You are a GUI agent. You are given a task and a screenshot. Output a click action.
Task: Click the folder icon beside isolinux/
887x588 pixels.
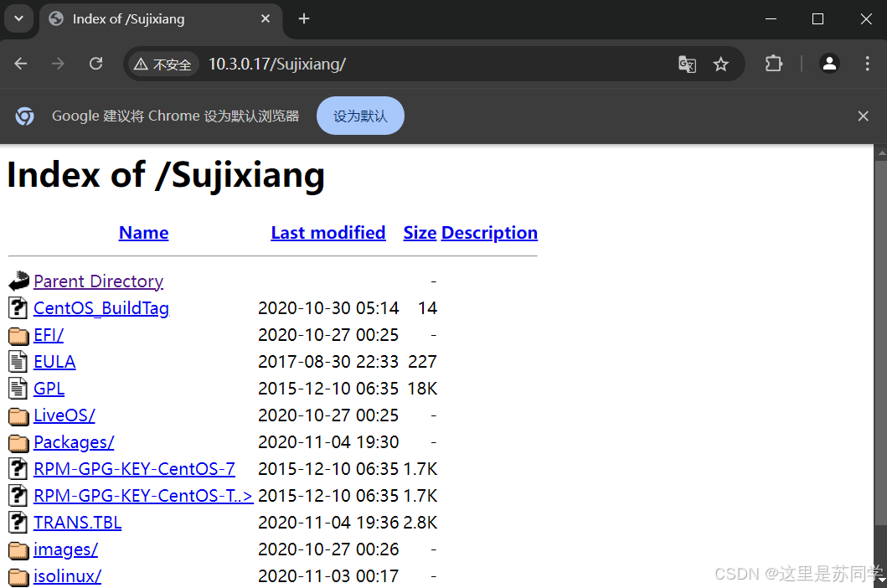click(x=18, y=576)
